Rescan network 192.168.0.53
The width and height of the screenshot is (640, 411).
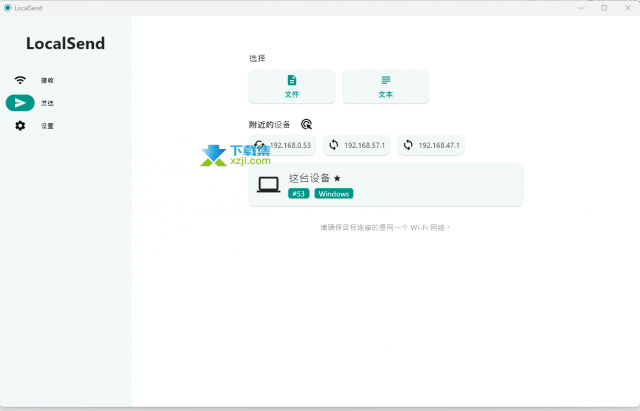click(282, 145)
